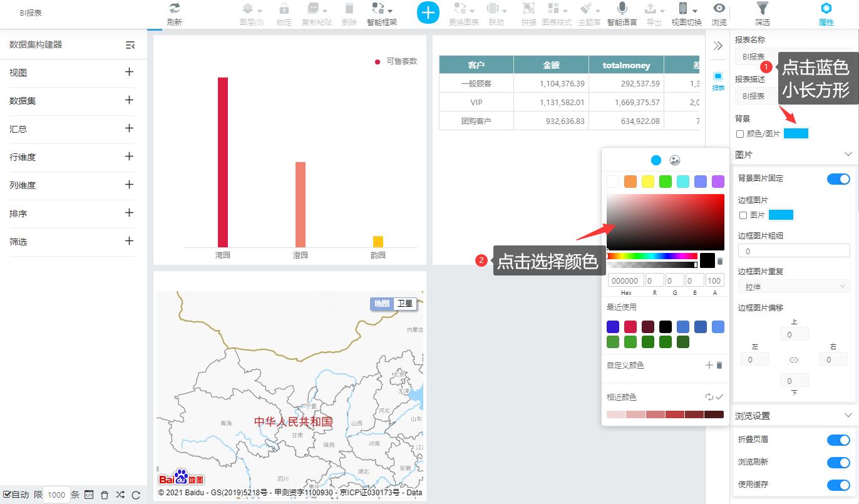859x504 pixels.
Task: Check the 颜色/图片 background checkbox
Action: coord(740,134)
